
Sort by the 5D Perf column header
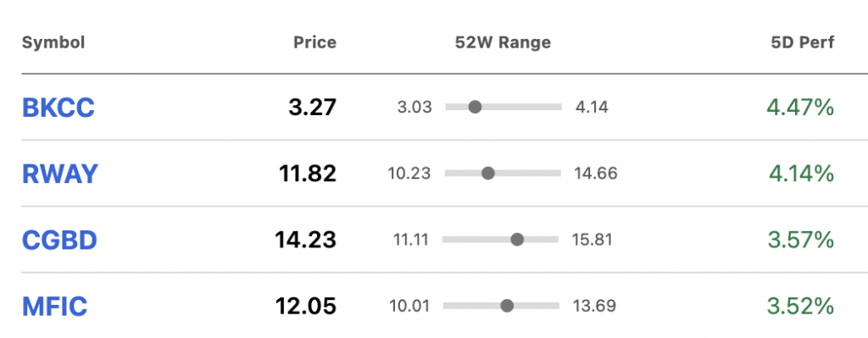coord(803,42)
